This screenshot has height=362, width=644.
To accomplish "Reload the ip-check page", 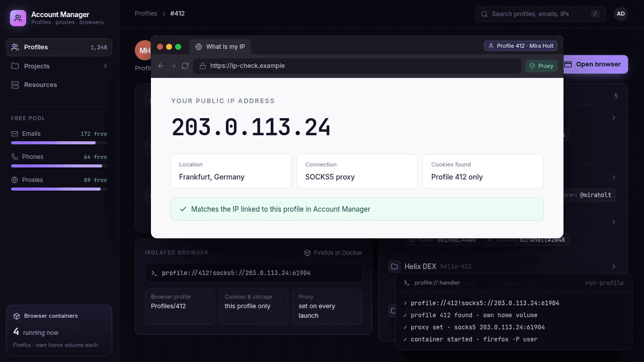I will [185, 66].
